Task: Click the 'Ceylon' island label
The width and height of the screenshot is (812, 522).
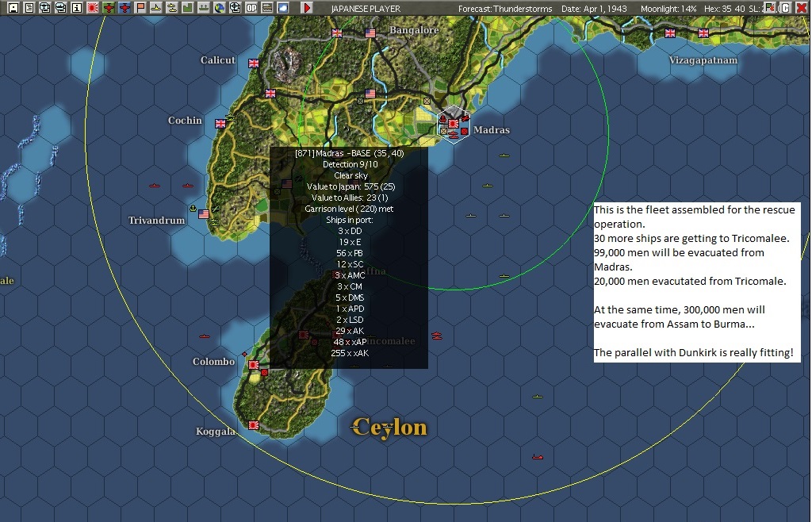Action: (x=389, y=428)
